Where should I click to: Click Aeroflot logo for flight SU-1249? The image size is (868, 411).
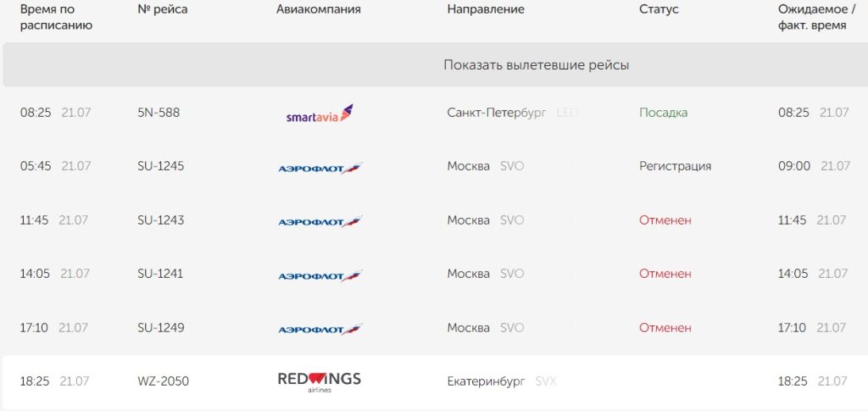click(x=320, y=329)
